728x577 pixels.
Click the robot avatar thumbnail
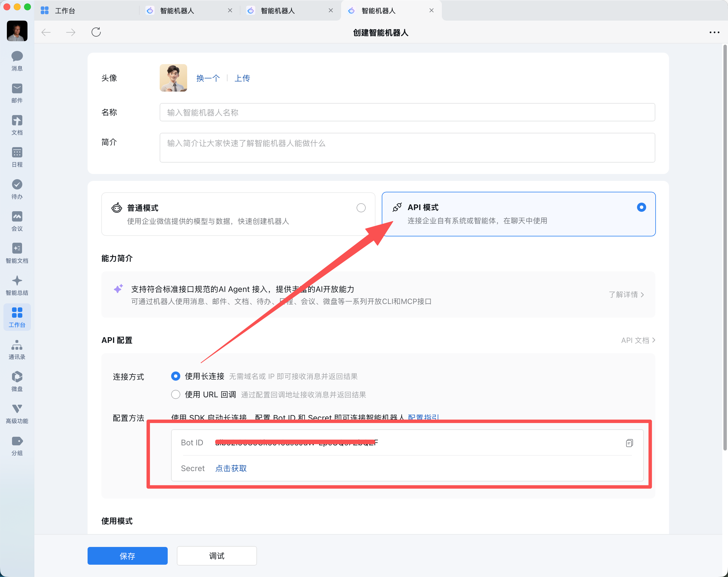click(173, 78)
